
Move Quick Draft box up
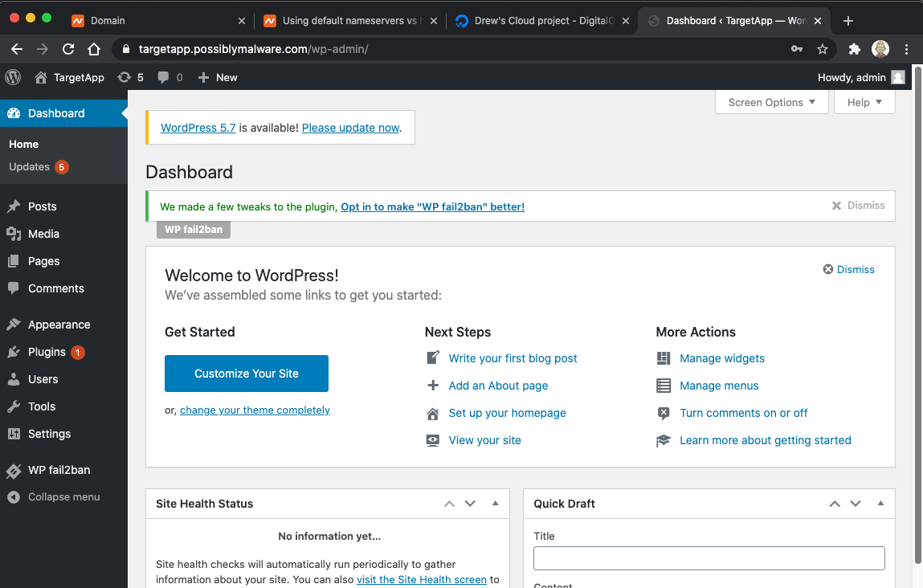[835, 503]
